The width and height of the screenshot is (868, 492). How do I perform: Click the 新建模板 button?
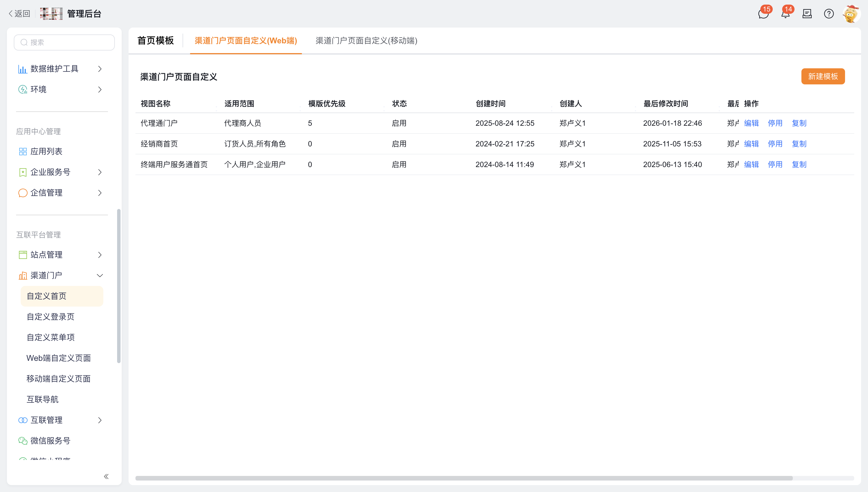pos(823,76)
